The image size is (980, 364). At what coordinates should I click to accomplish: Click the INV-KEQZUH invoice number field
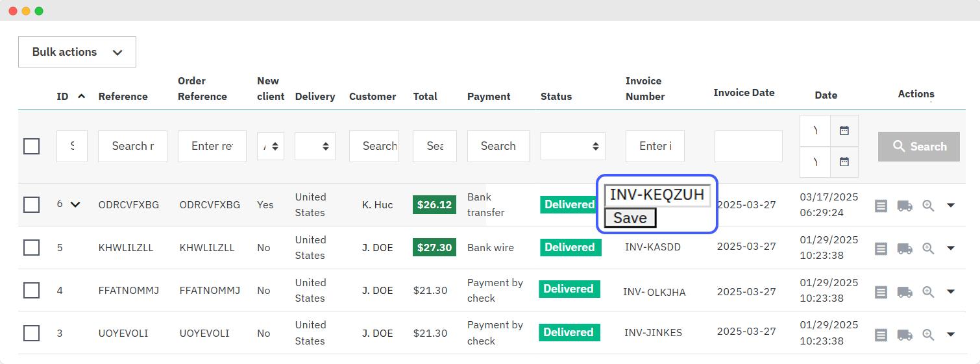click(657, 195)
